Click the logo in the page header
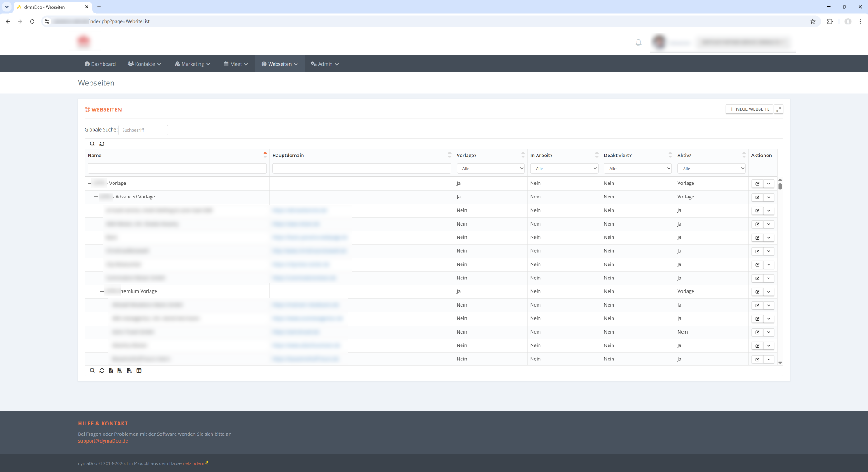Image resolution: width=868 pixels, height=472 pixels. click(x=84, y=42)
